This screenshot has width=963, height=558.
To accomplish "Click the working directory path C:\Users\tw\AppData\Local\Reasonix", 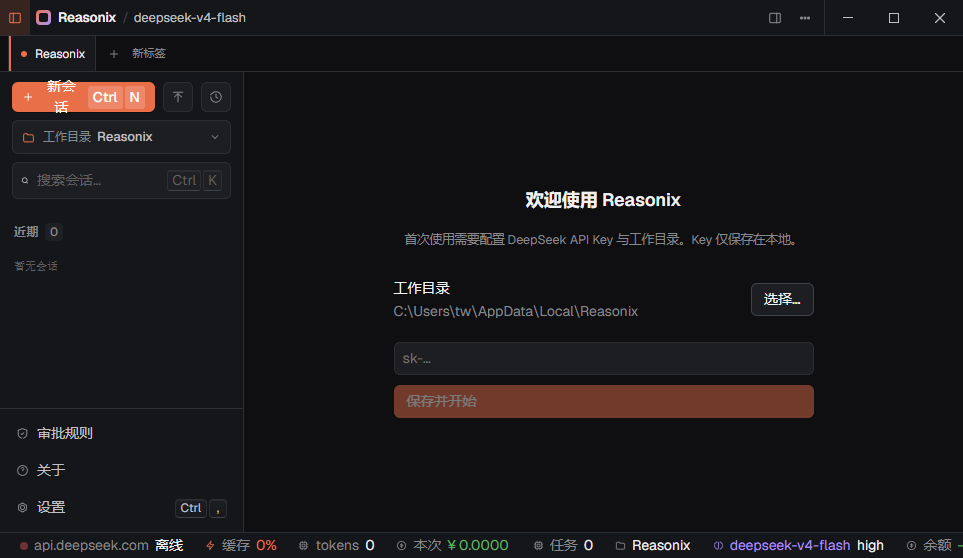I will (515, 311).
